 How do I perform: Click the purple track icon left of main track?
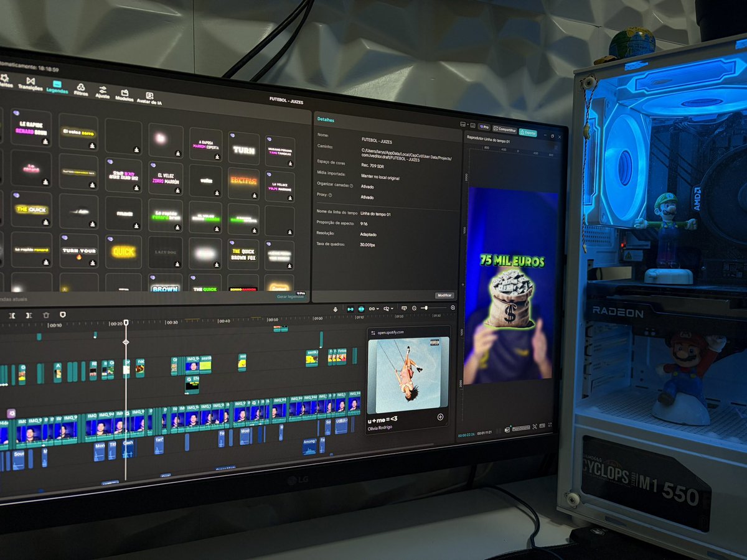tap(11, 413)
